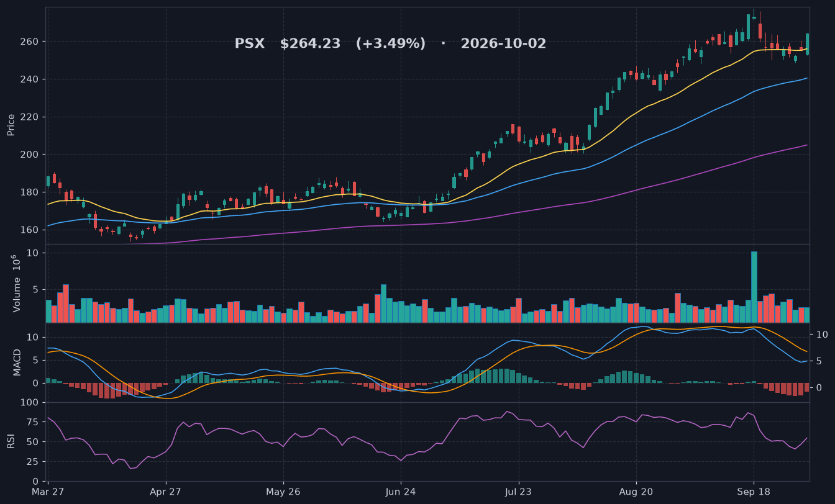Click the RSI axis label
Viewport: 835px width, 504px height.
(x=11, y=441)
